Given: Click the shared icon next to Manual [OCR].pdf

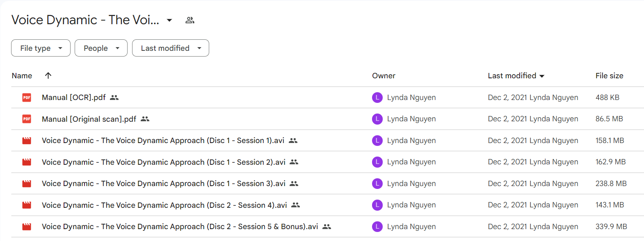Looking at the screenshot, I should point(114,98).
